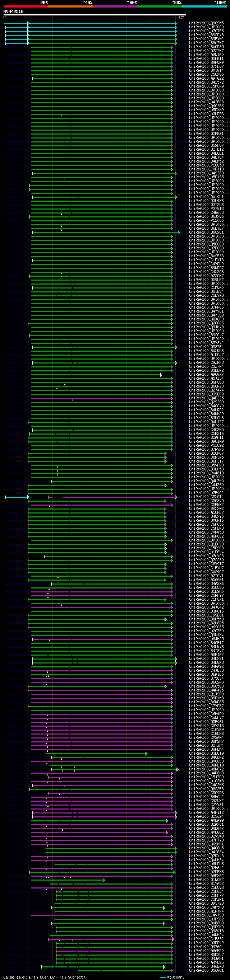Click the red ~20% identity legend segment

(26, 6)
